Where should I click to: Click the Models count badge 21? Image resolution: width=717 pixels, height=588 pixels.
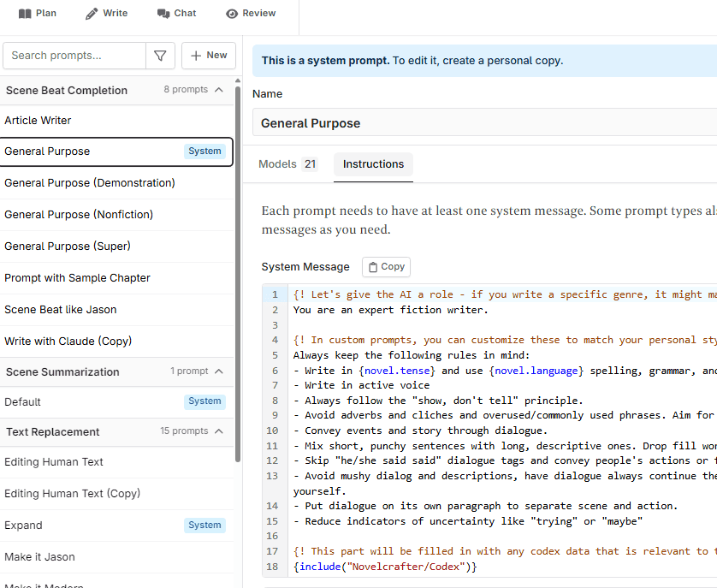310,164
